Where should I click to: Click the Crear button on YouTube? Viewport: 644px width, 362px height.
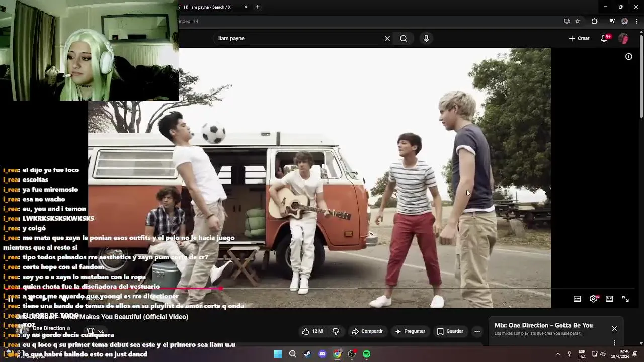[x=579, y=38]
